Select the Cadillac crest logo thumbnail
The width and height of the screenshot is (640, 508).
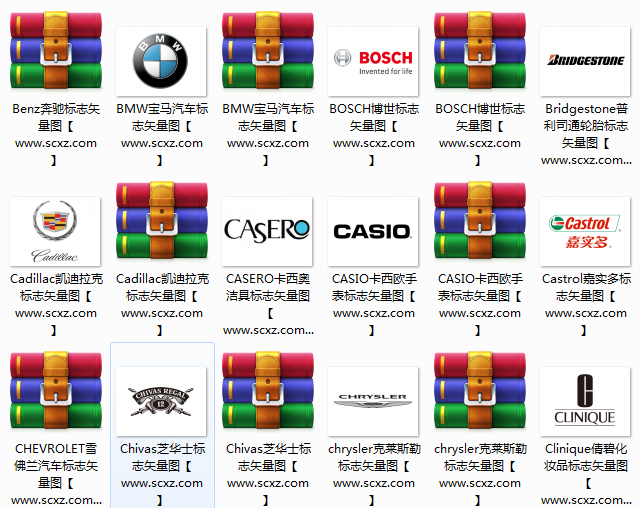click(55, 231)
